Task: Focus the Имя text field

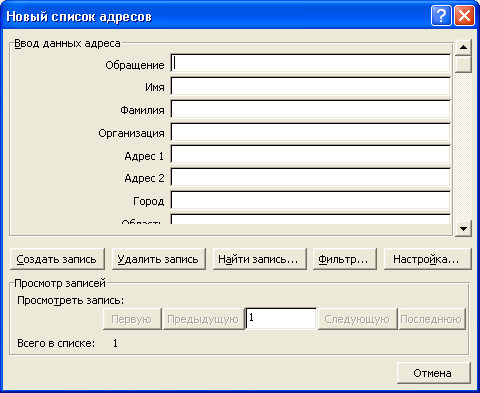Action: (310, 86)
